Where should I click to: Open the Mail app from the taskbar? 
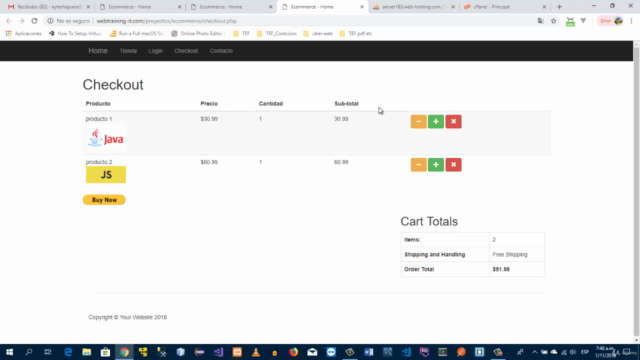pyautogui.click(x=312, y=352)
